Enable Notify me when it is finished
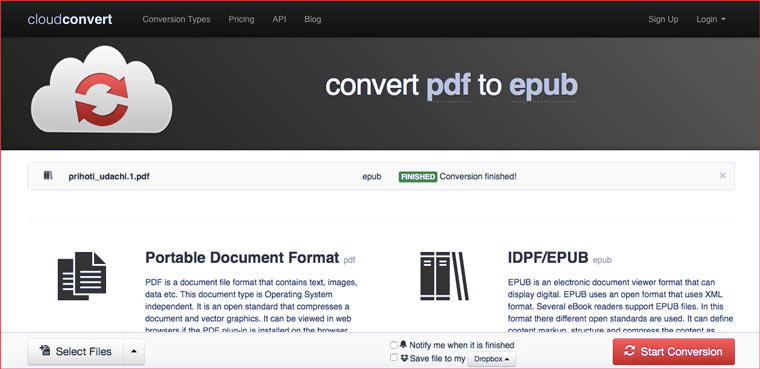The width and height of the screenshot is (760, 369). coord(394,345)
